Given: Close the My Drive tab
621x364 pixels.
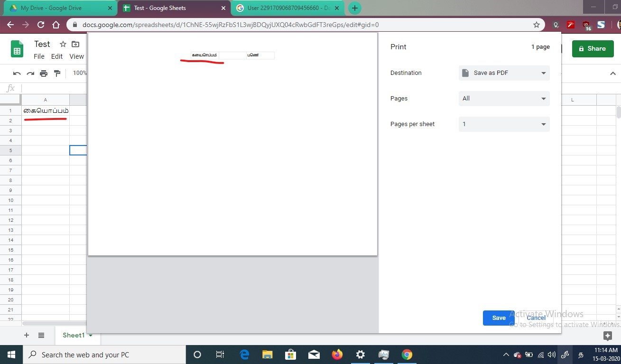Looking at the screenshot, I should click(110, 8).
